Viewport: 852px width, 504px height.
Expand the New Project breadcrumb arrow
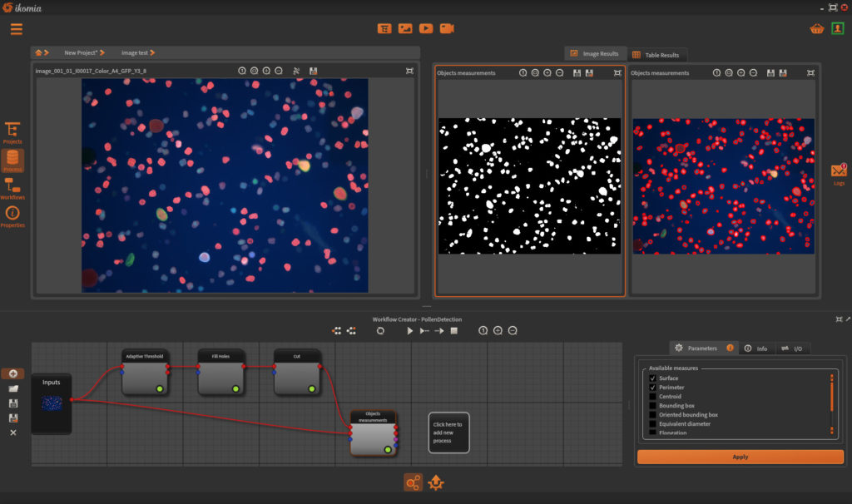click(102, 52)
